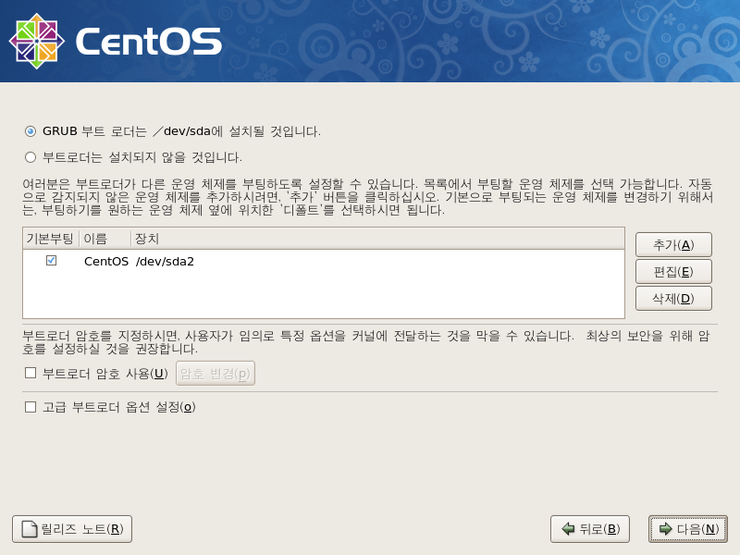Click the 추가(A) add button
The image size is (740, 555).
(x=673, y=244)
